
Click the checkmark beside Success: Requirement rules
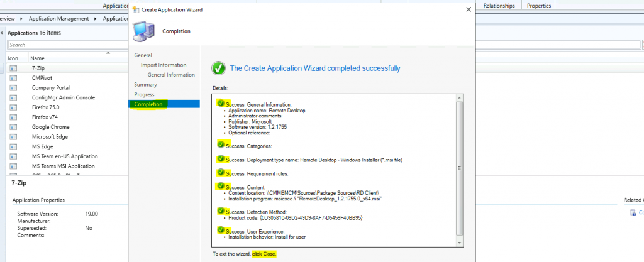point(221,172)
